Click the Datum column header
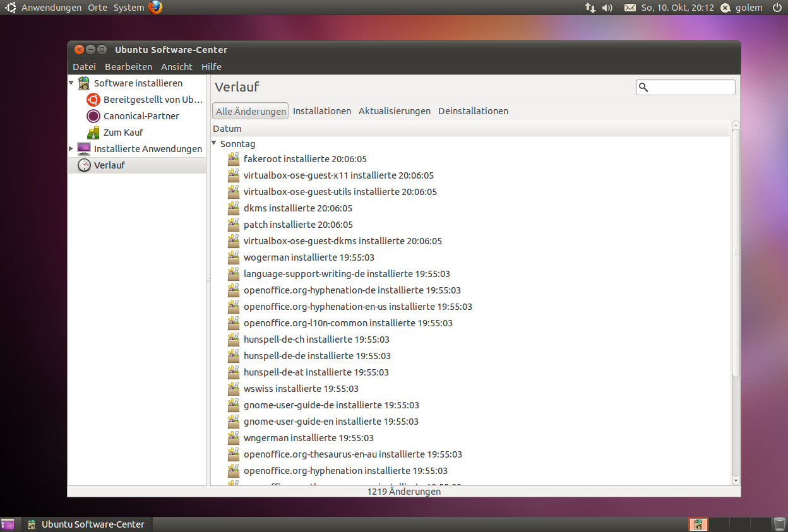788x532 pixels. [470, 129]
